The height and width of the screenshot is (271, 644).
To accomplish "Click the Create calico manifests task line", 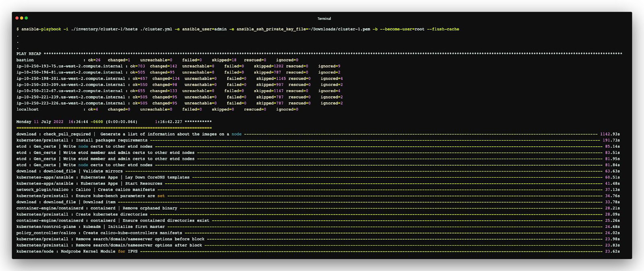I will coord(318,190).
